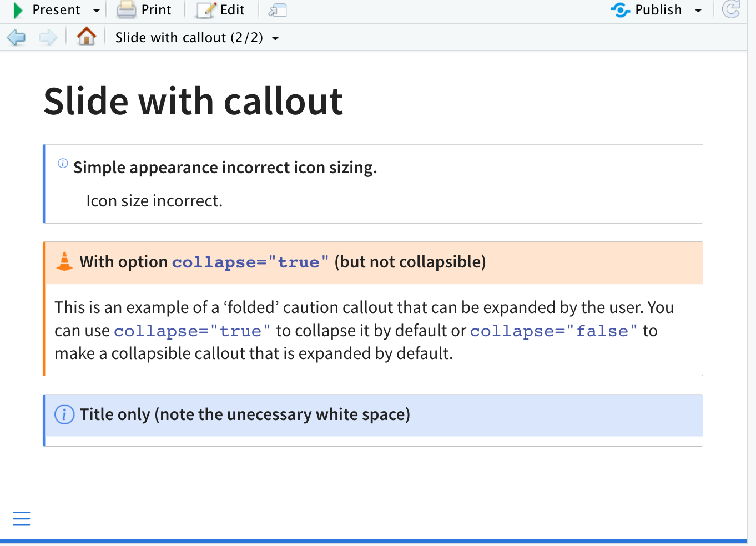Open the slide menu hamburger icon
Screen dimensions: 756x546
click(22, 518)
